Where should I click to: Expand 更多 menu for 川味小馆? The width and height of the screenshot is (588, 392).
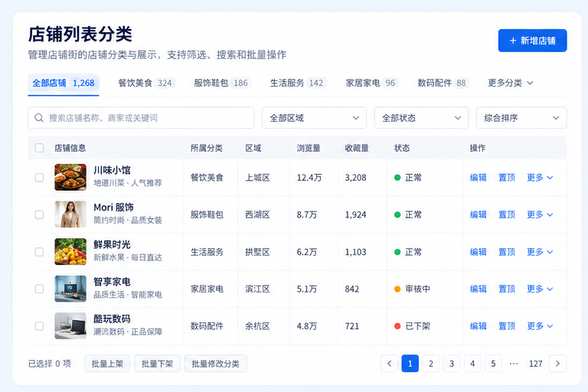(540, 178)
